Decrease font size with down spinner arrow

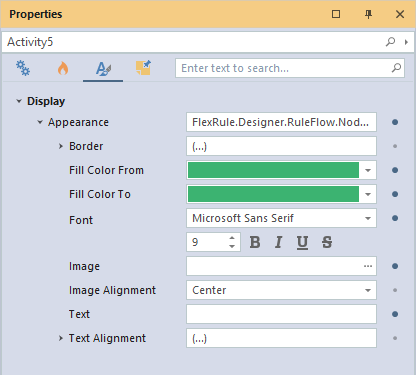click(232, 246)
